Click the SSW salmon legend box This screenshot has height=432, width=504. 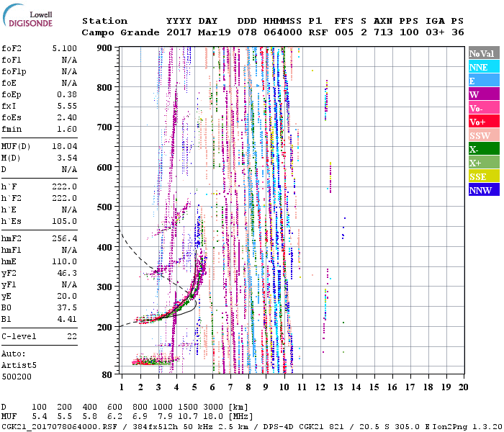click(x=483, y=135)
